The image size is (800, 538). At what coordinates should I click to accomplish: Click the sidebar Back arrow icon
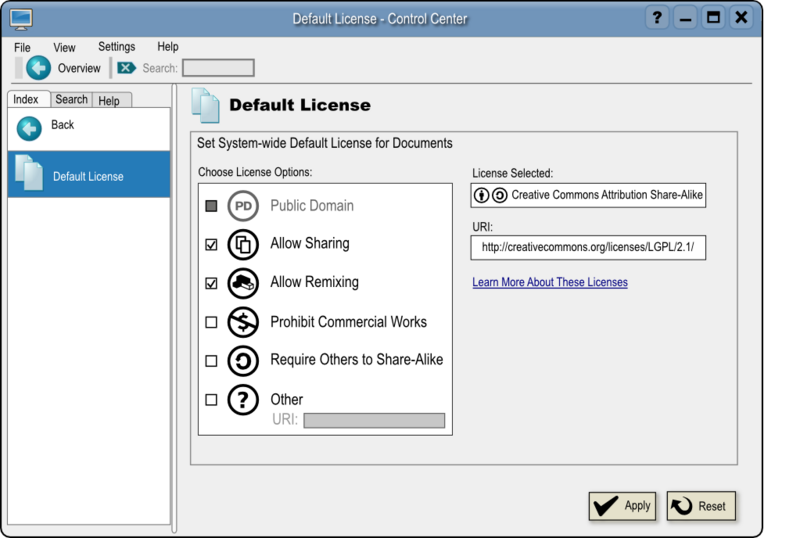(29, 129)
